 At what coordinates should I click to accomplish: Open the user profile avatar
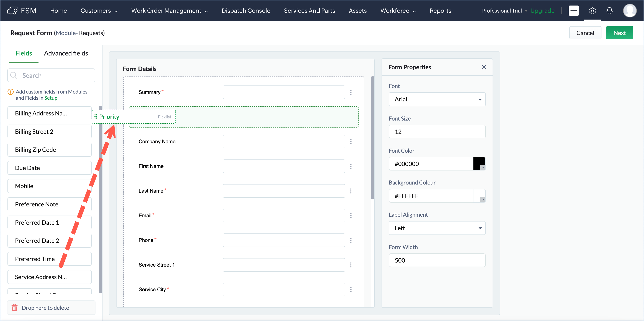coord(630,10)
